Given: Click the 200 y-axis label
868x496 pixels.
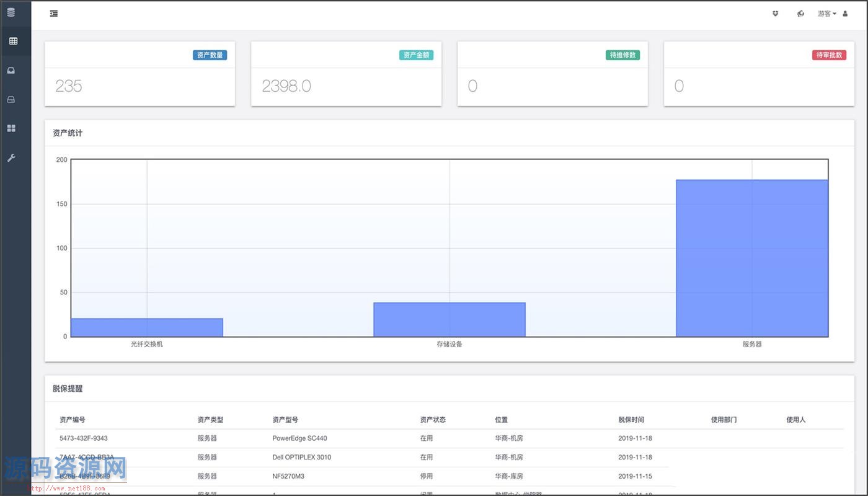Looking at the screenshot, I should point(61,160).
